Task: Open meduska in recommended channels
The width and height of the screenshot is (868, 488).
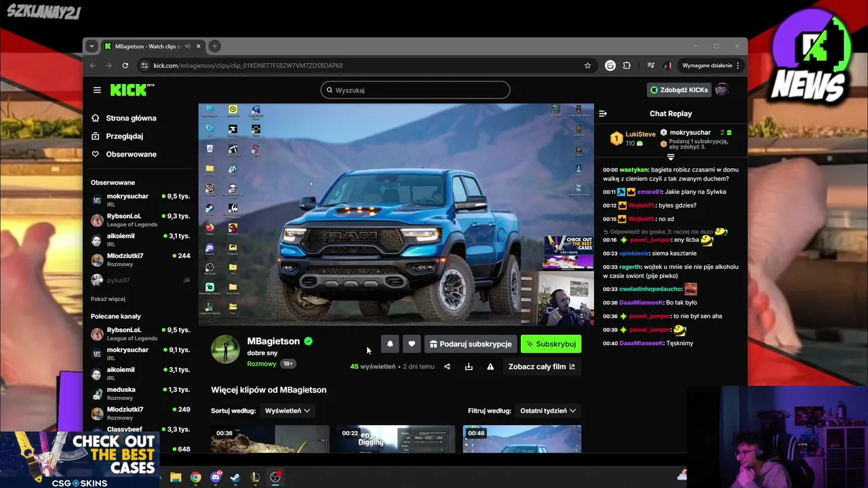Action: coord(140,393)
